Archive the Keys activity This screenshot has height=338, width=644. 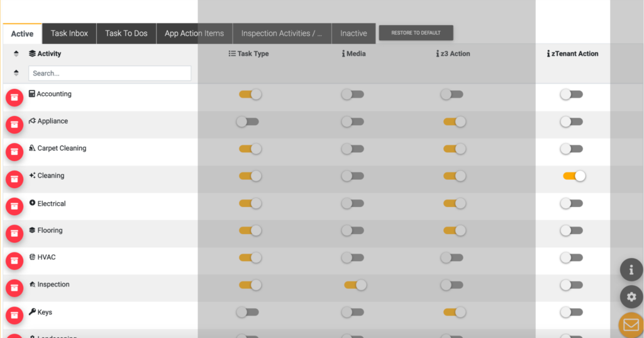tap(14, 315)
